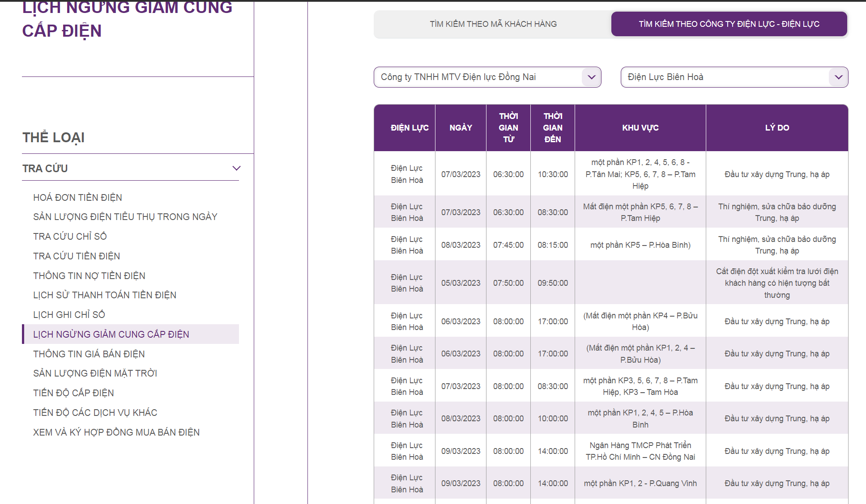Open the Điện Lực Biên Hoà dropdown

[x=734, y=77]
